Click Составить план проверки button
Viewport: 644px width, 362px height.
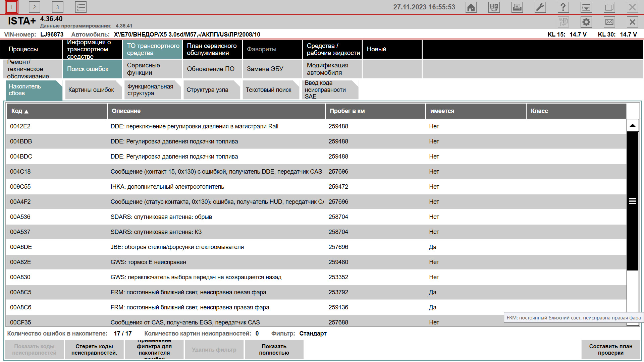[x=610, y=350]
